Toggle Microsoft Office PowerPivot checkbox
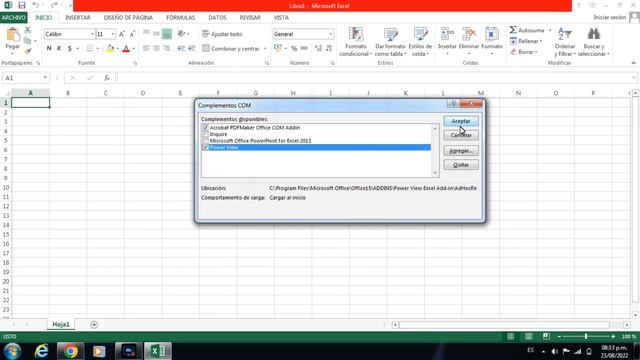Screen dimensions: 640x360 [x=205, y=141]
